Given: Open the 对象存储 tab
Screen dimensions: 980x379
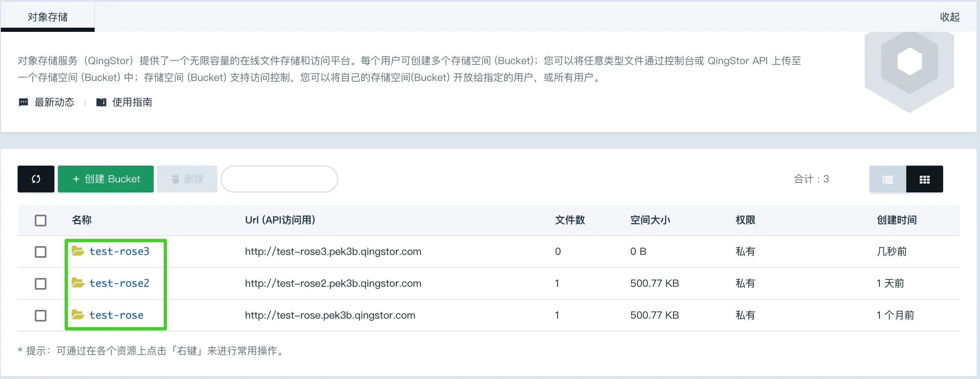Looking at the screenshot, I should (48, 17).
